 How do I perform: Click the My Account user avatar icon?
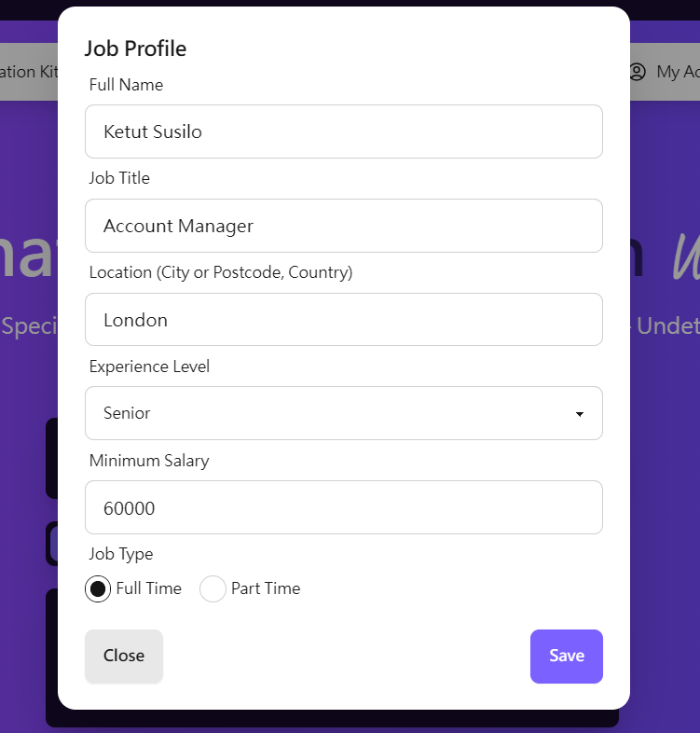[x=638, y=72]
